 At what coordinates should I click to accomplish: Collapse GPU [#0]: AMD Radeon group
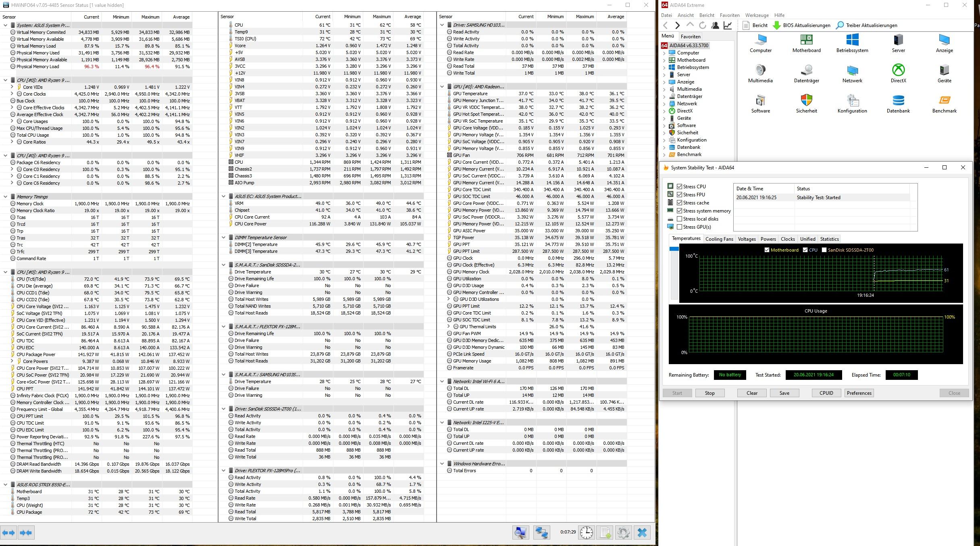[442, 87]
